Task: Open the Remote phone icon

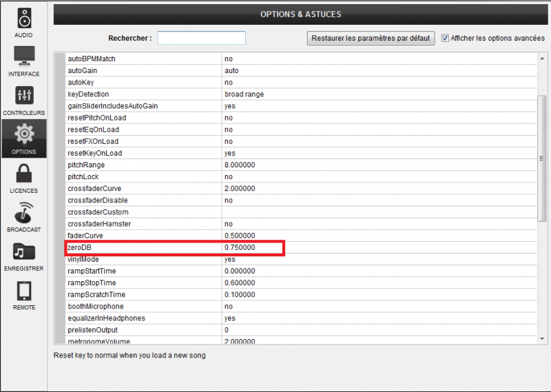Action: tap(24, 291)
